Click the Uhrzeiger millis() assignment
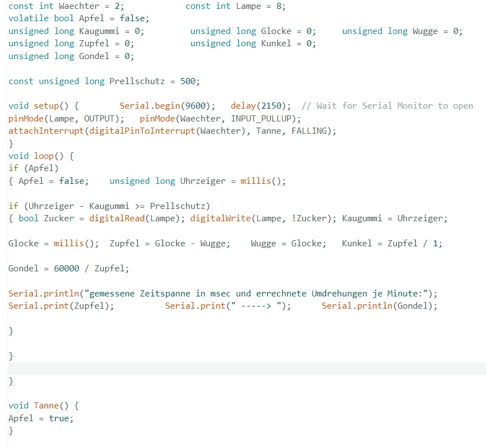Screen dimensions: 486x448 (x=198, y=181)
